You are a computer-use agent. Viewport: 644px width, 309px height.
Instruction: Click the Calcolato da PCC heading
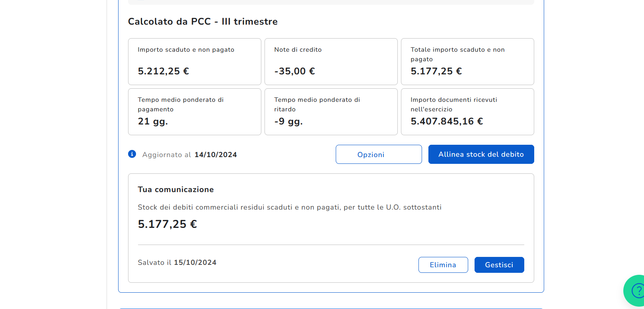pos(202,21)
